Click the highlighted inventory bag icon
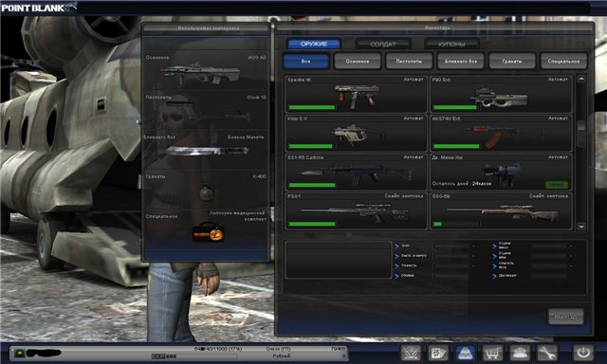The width and height of the screenshot is (607, 364). [x=466, y=353]
